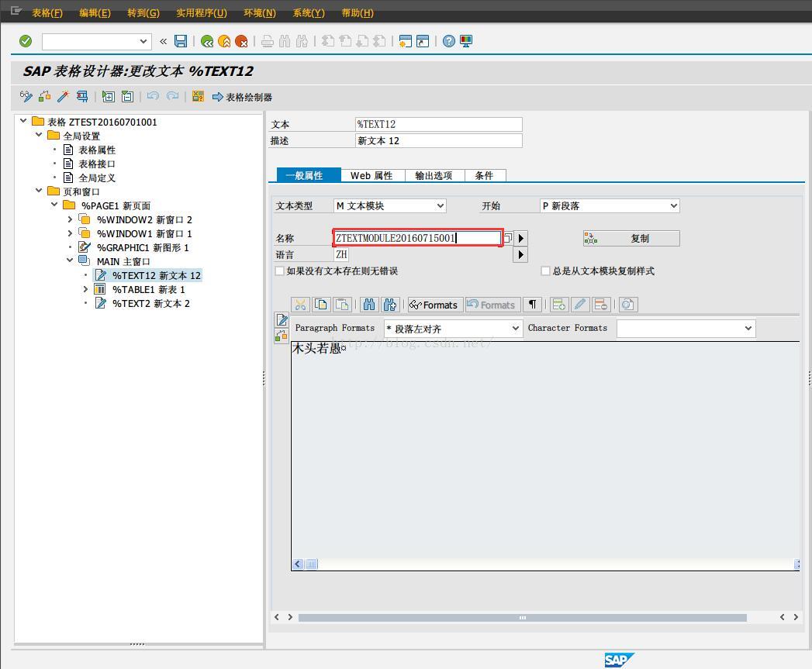Select the 表格属性 tree item
This screenshot has width=812, height=669.
pyautogui.click(x=97, y=150)
